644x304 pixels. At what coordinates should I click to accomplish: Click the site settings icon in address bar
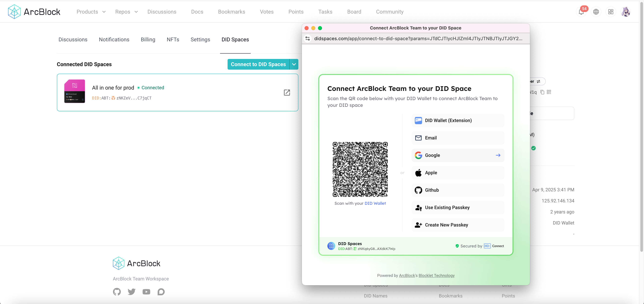pos(308,39)
